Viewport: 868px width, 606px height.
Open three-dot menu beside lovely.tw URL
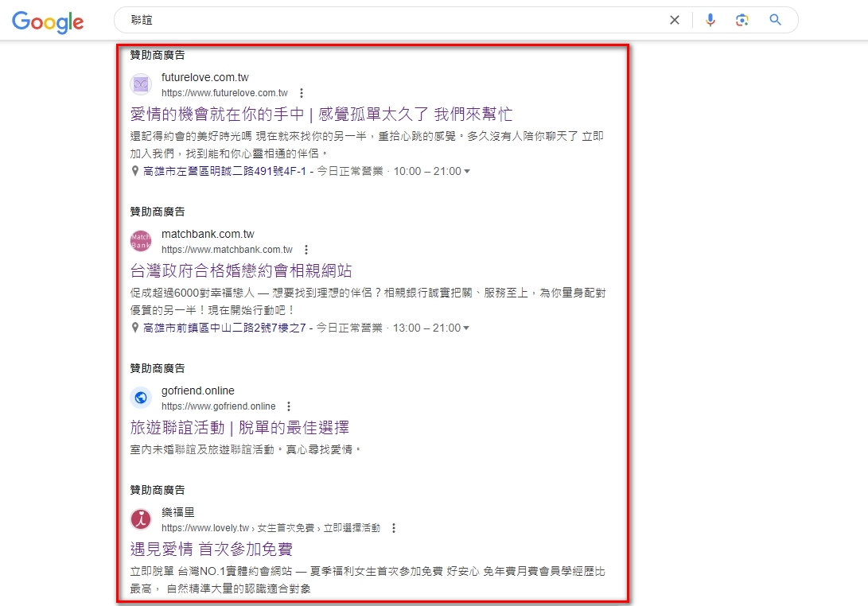click(393, 528)
